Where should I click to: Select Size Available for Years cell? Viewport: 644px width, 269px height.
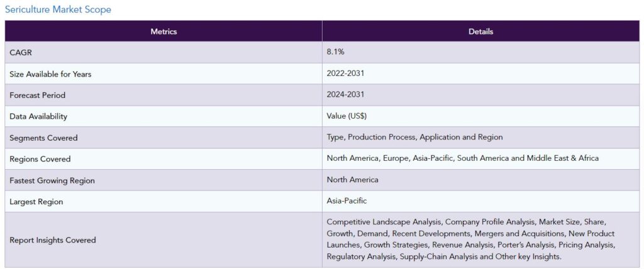tap(164, 74)
